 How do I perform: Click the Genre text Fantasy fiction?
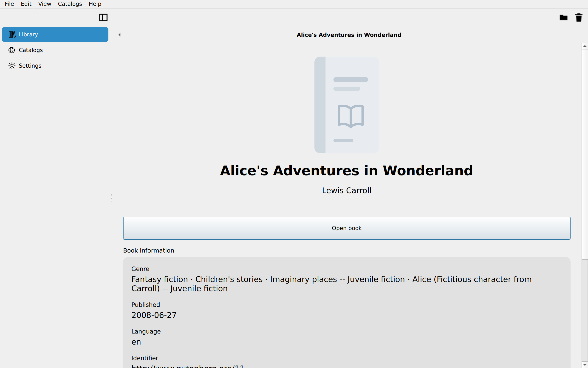[x=160, y=279]
